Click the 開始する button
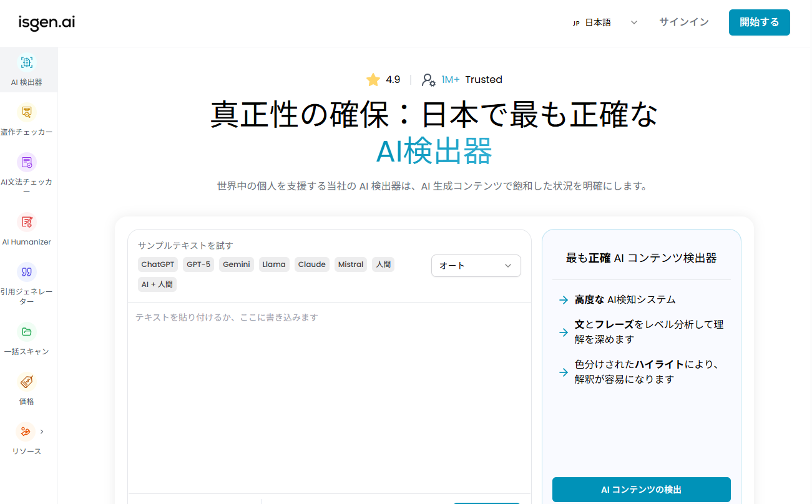Image resolution: width=812 pixels, height=504 pixels. [x=760, y=22]
